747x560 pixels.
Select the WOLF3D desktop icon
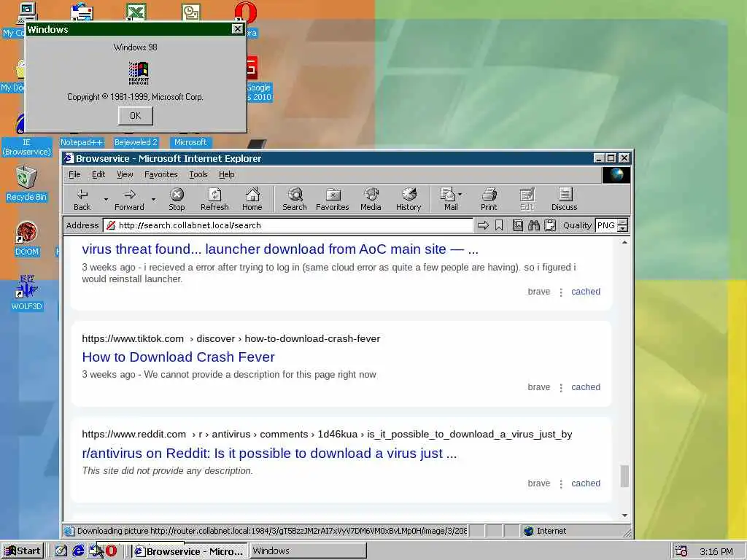tap(26, 292)
